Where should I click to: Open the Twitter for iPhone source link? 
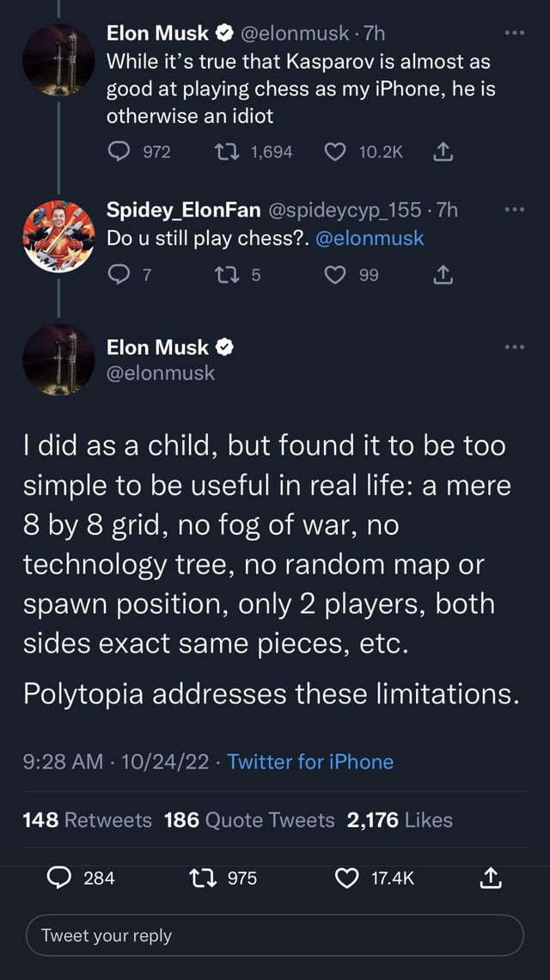(x=310, y=762)
